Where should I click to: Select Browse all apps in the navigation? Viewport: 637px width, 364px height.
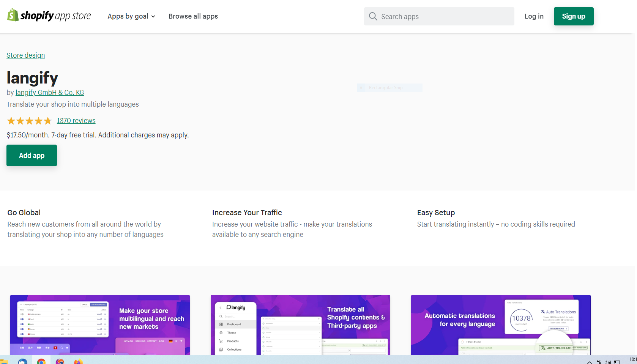click(x=193, y=16)
